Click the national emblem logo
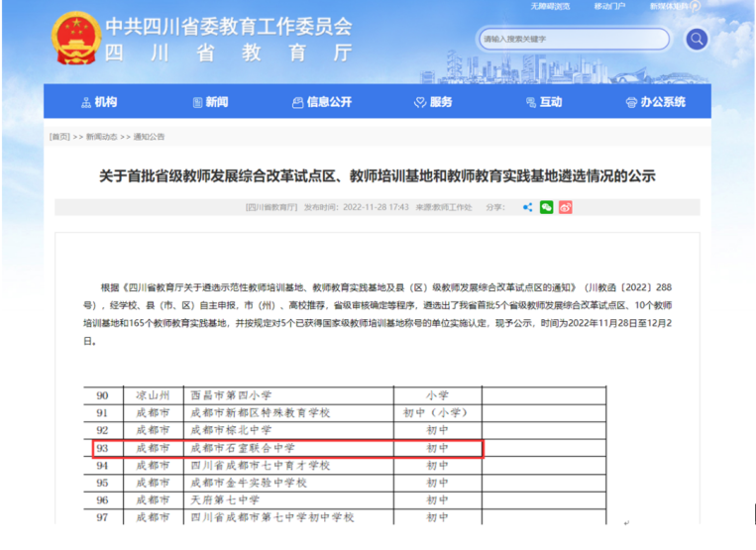The image size is (756, 550). tap(76, 39)
